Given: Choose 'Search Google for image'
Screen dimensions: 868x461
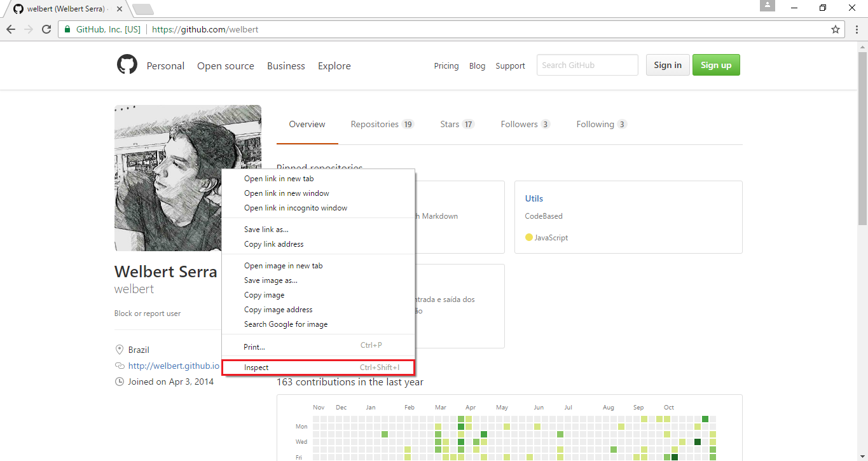Looking at the screenshot, I should coord(318,324).
